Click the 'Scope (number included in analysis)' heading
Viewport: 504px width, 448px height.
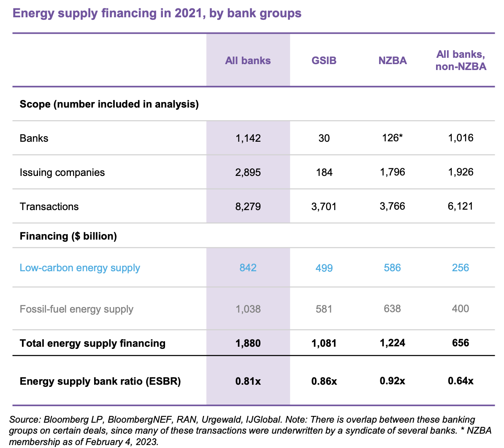click(x=109, y=104)
